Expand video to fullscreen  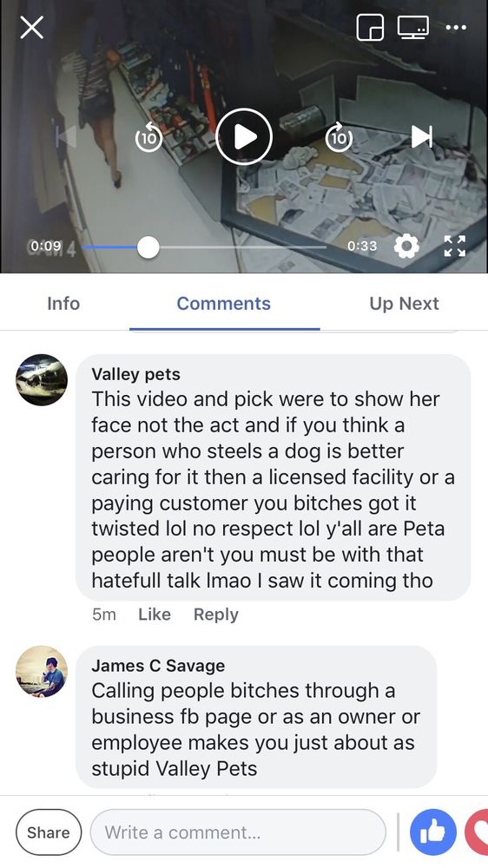(455, 246)
